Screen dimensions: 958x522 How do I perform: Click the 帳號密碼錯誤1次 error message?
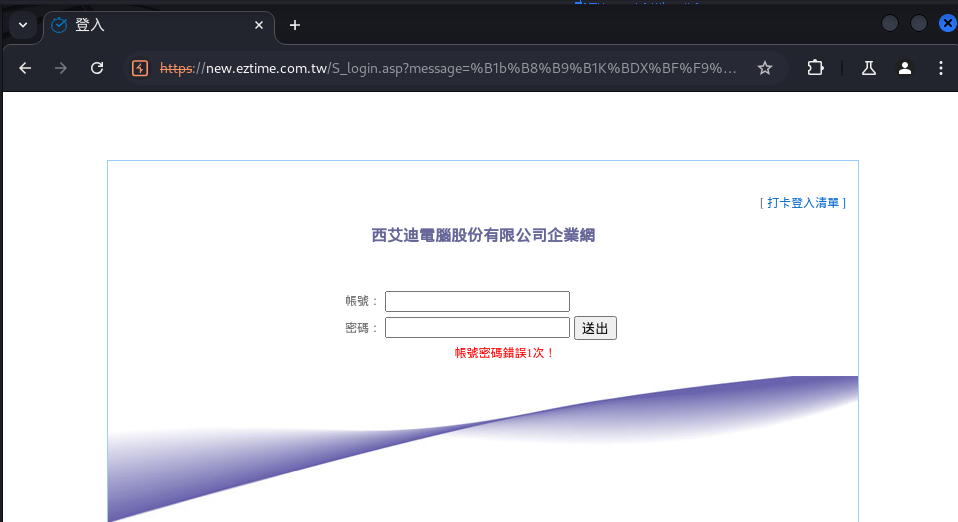[x=505, y=353]
